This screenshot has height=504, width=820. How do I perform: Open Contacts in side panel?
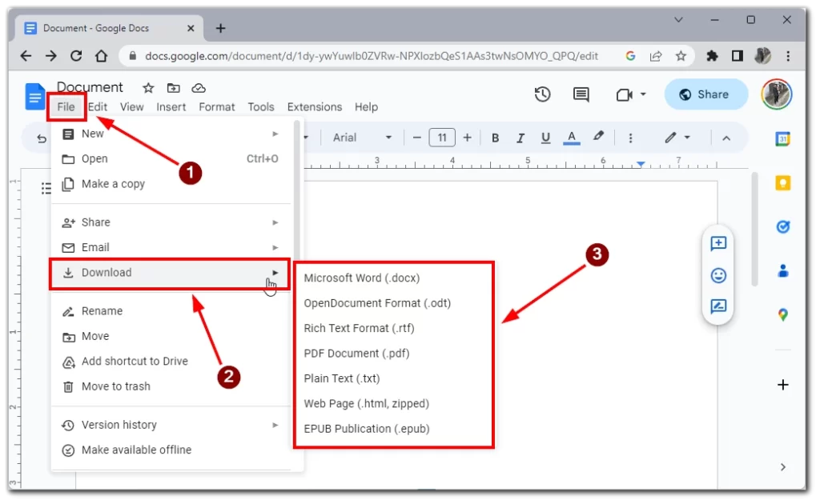(x=782, y=270)
